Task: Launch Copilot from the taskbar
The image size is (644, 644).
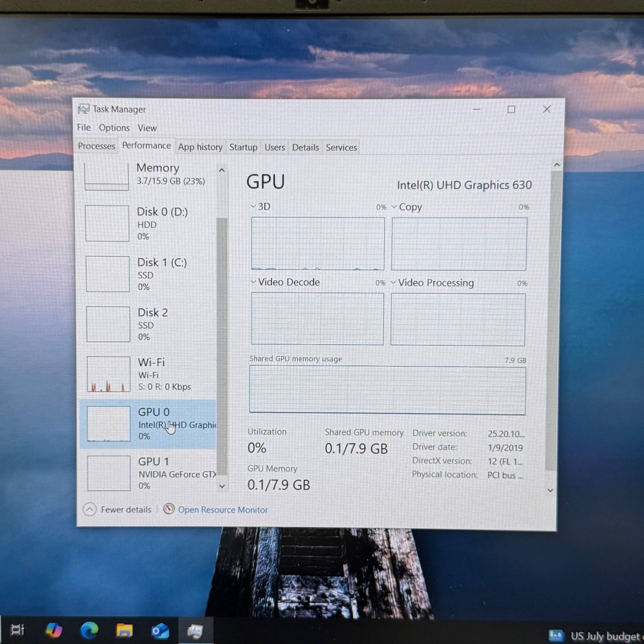Action: (x=54, y=630)
